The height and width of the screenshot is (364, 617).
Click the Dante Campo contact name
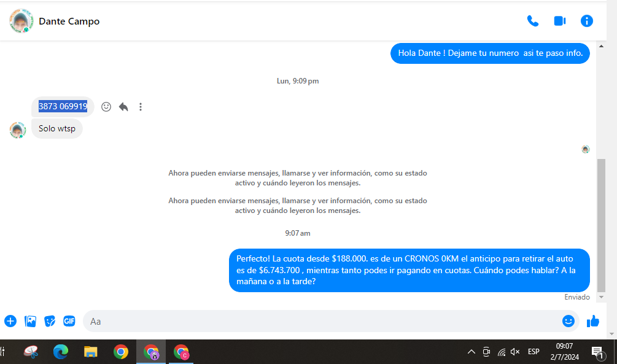tap(69, 21)
